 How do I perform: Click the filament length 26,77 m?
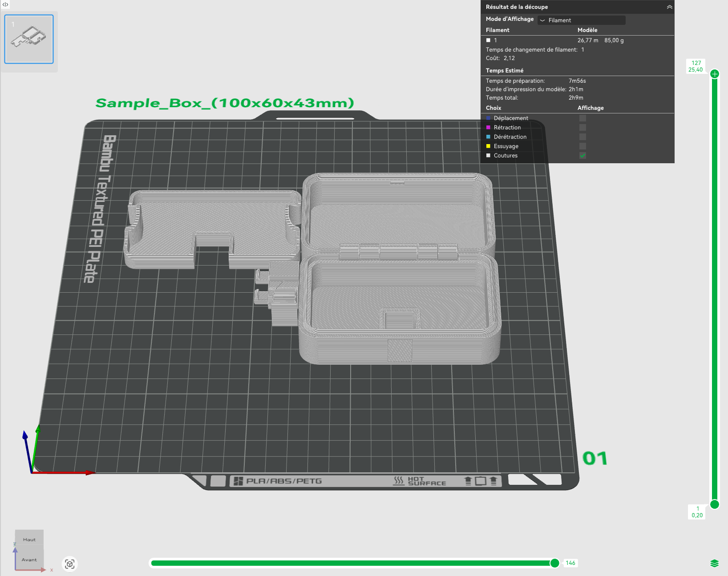click(588, 40)
